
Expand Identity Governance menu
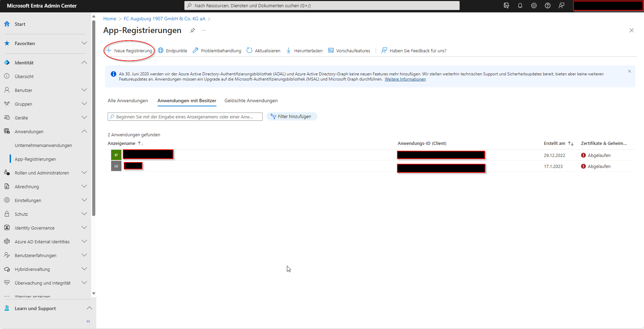pos(84,227)
